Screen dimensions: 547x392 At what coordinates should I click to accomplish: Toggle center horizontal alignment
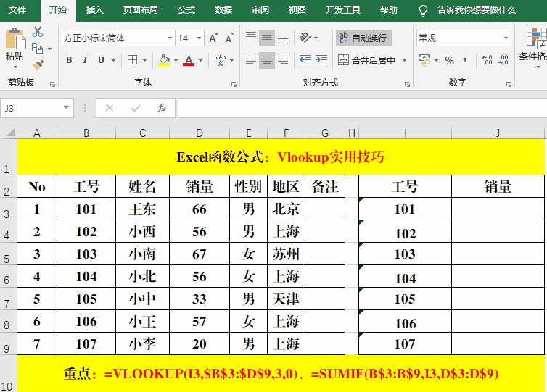point(267,60)
